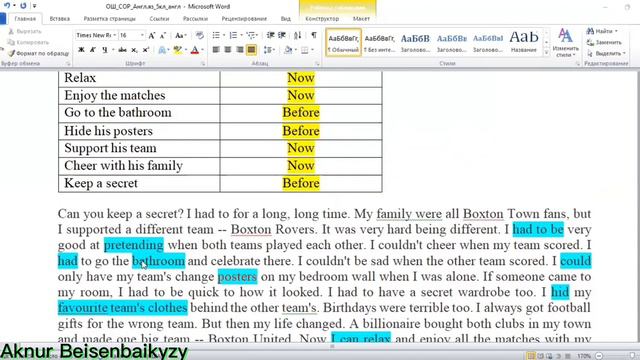640x360 pixels.
Task: Switch to the Рассылки tab
Action: click(x=195, y=19)
